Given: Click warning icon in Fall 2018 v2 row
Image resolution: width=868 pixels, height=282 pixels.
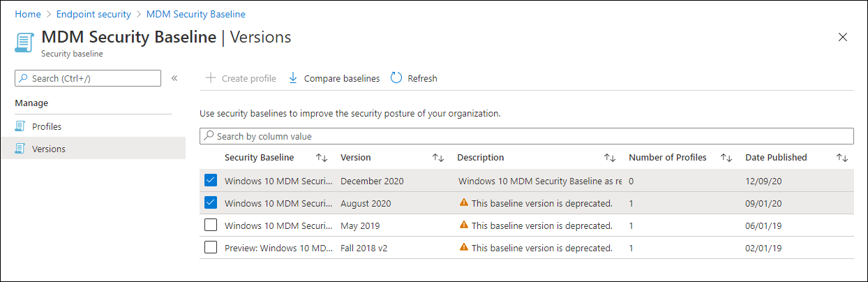Looking at the screenshot, I should pos(463,248).
